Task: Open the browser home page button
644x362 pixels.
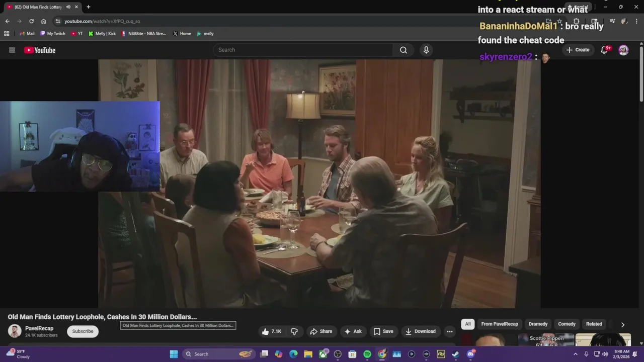Action: (43, 21)
